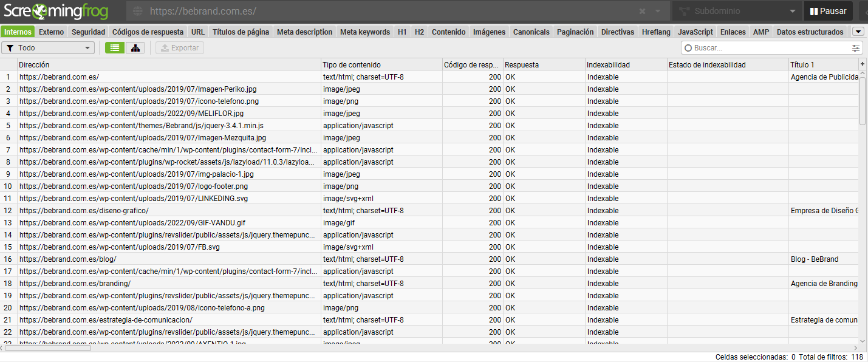The width and height of the screenshot is (868, 362).
Task: Sort by the Título 1 column header
Action: pos(823,64)
